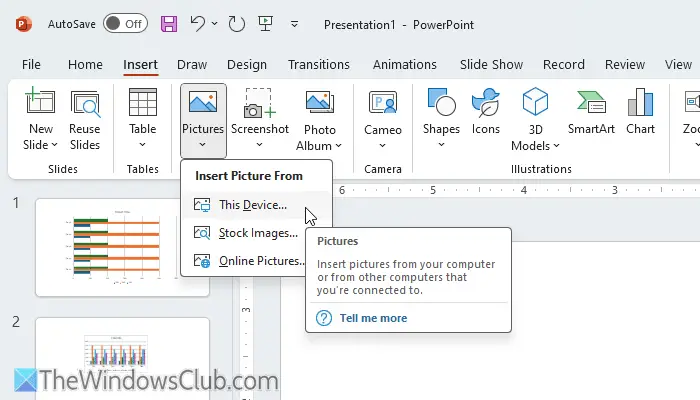Open the Record tab
The image size is (700, 400).
pos(564,65)
